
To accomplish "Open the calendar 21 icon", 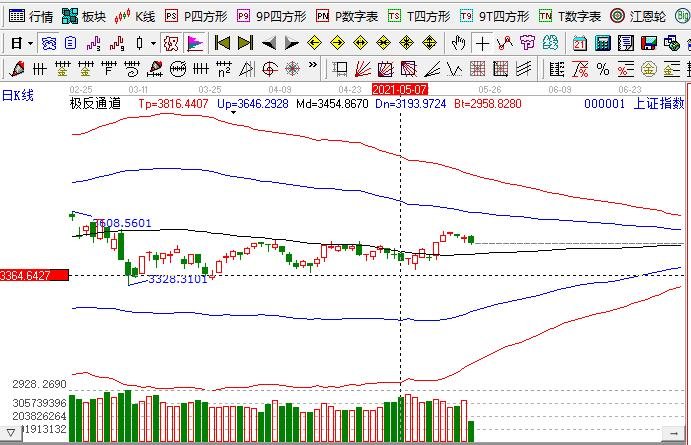I will coord(580,43).
